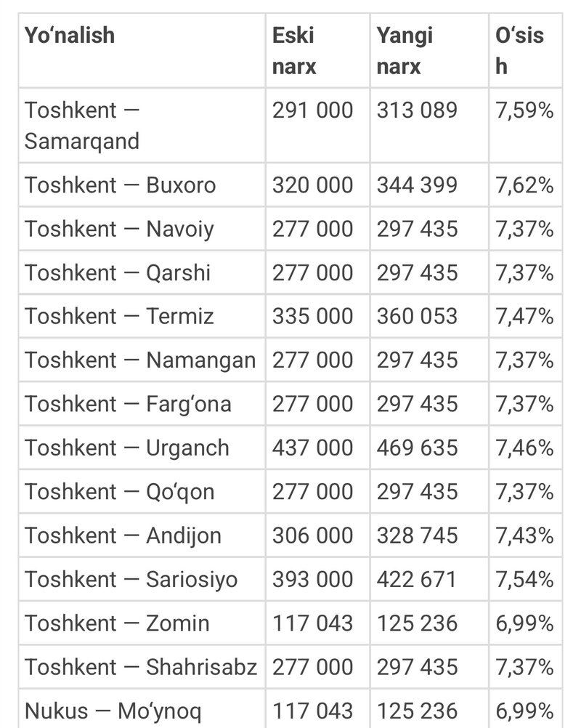Click the Eski narx column header

[294, 51]
